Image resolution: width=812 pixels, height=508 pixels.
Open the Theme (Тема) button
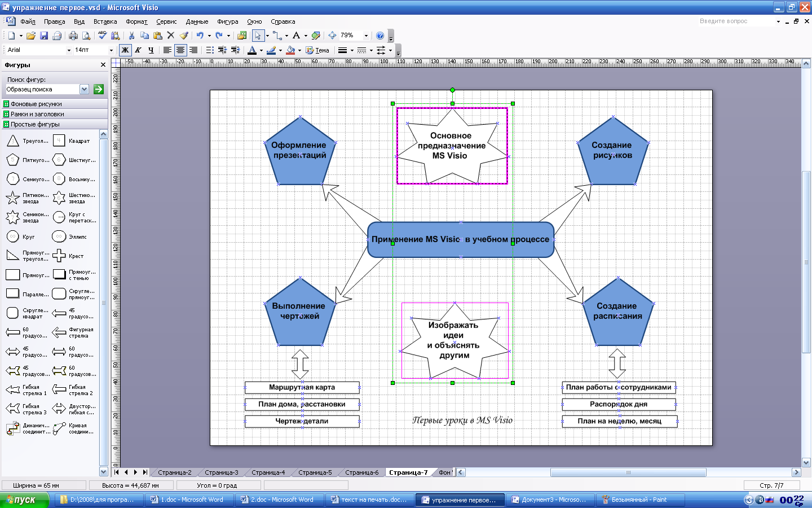tap(317, 50)
